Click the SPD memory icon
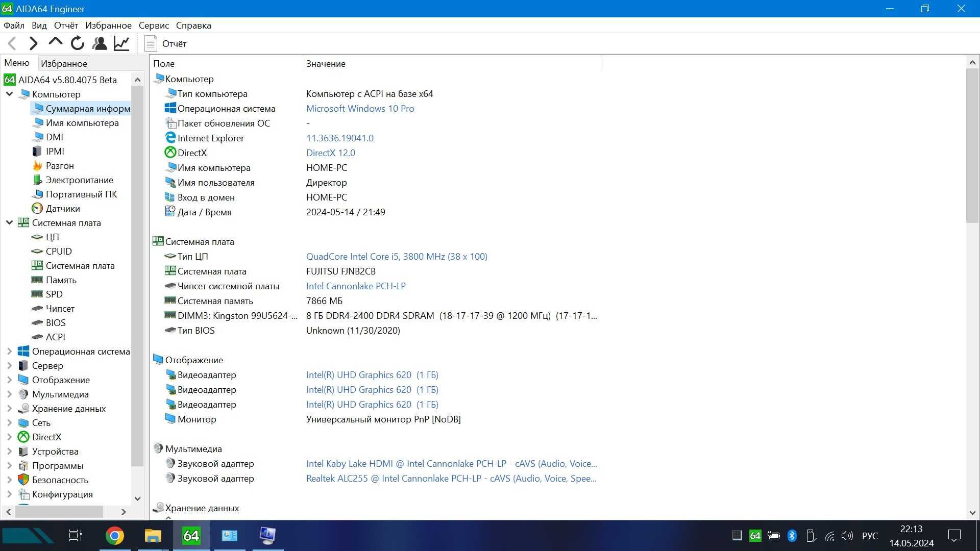The width and height of the screenshot is (980, 551). coord(37,294)
